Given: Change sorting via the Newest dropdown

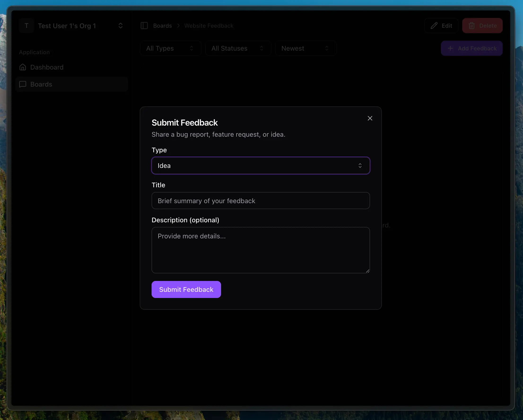Looking at the screenshot, I should click(x=305, y=48).
